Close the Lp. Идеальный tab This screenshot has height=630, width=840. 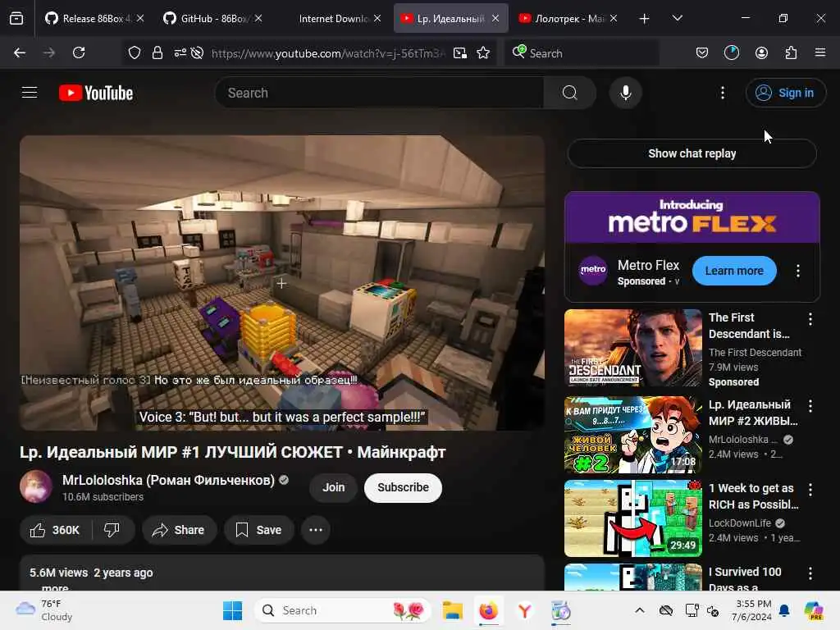coord(495,18)
